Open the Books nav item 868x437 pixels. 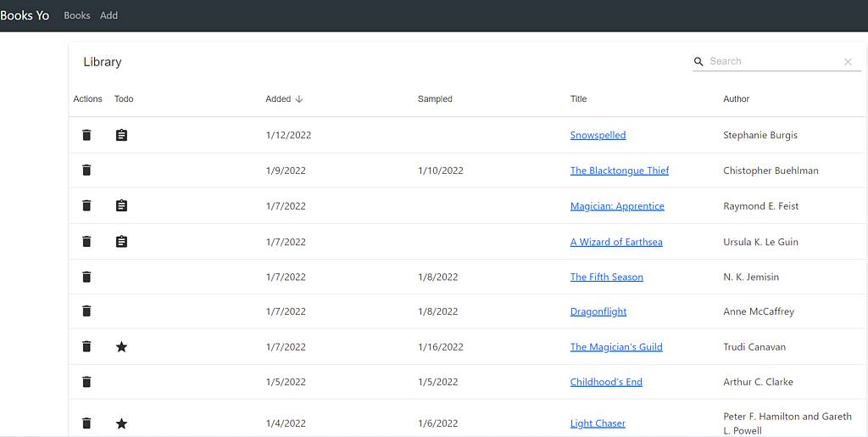[x=77, y=15]
